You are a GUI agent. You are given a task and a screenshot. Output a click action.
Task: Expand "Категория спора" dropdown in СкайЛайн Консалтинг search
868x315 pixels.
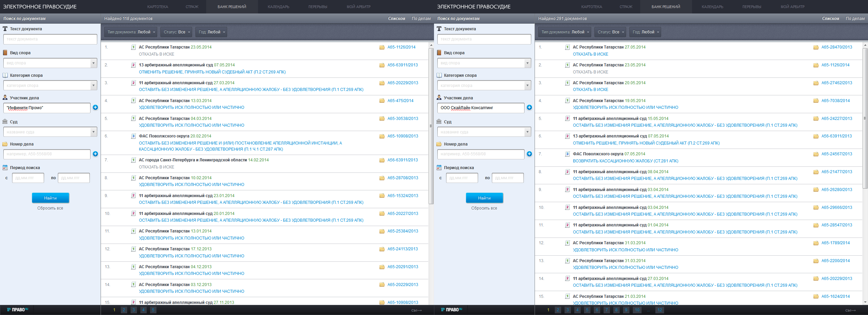[528, 86]
